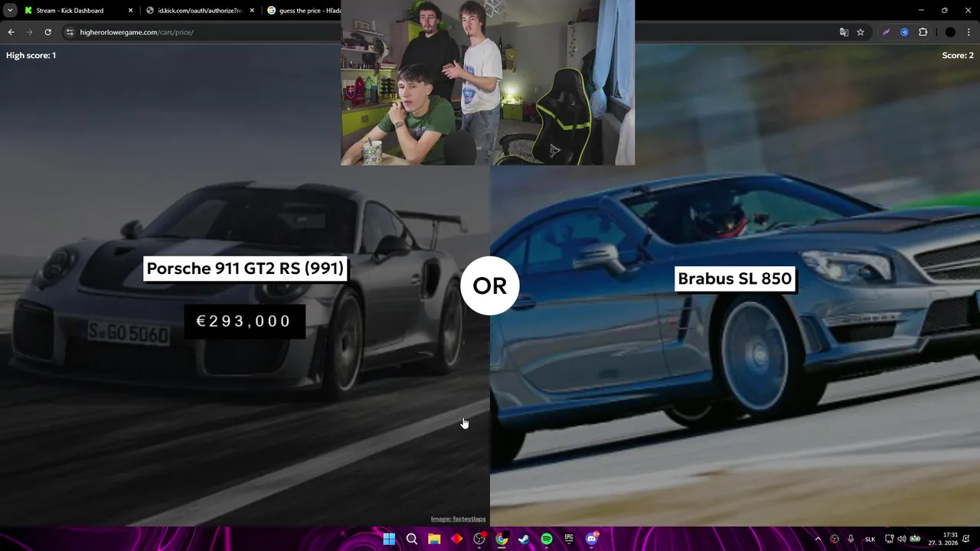Screen dimensions: 980x551
Task: Close the Stream - Kick Dashboard tab
Action: click(x=130, y=11)
